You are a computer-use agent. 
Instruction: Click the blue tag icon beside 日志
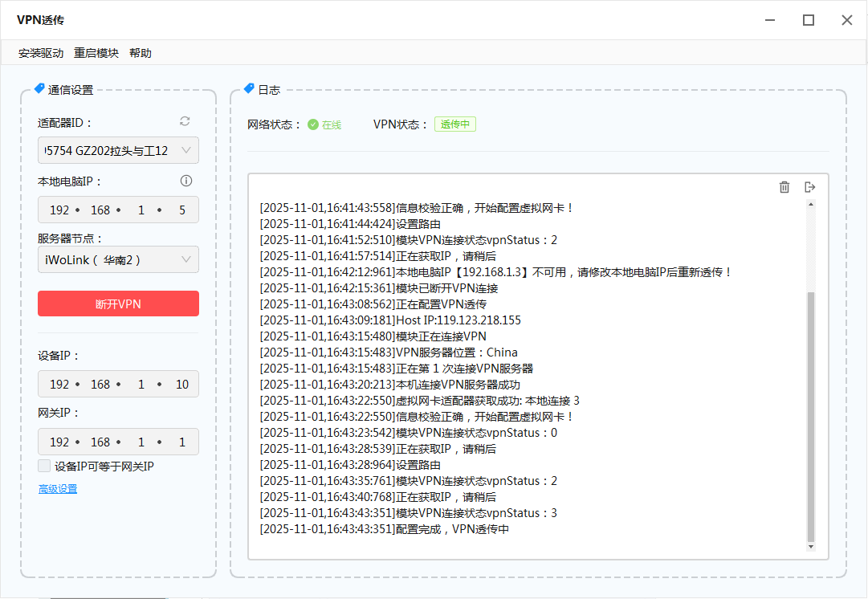(x=249, y=89)
